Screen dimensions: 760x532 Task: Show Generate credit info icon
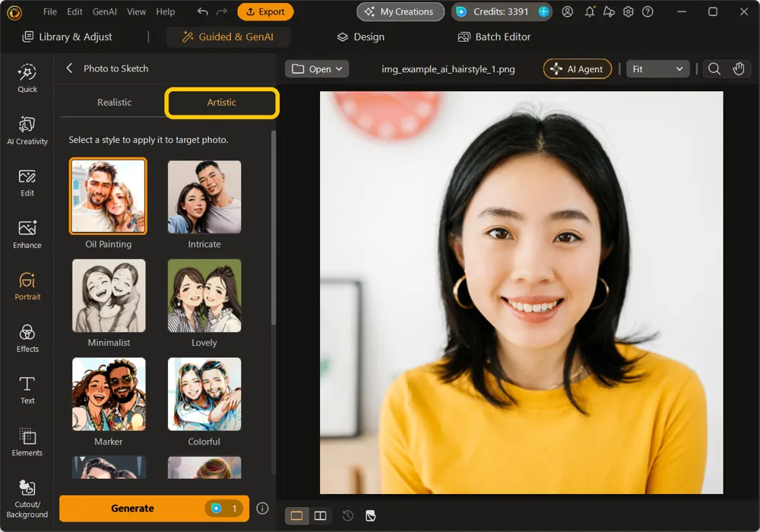(x=262, y=508)
